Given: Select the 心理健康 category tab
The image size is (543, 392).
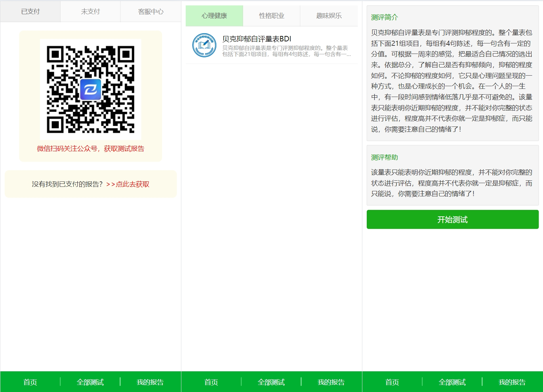Looking at the screenshot, I should click(x=214, y=16).
